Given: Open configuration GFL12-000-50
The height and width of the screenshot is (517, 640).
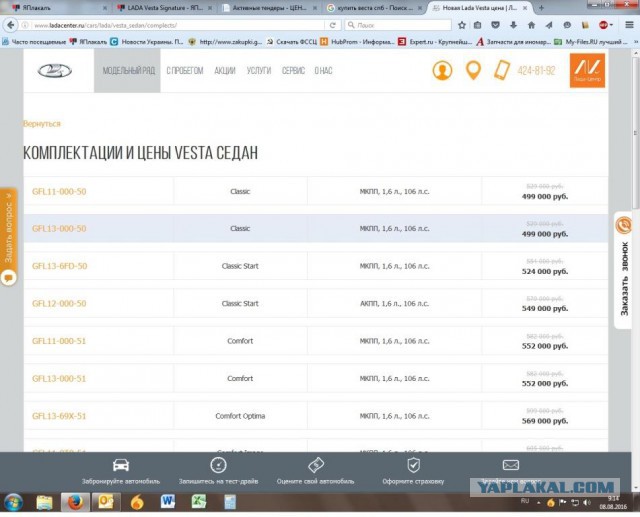Looking at the screenshot, I should point(59,304).
